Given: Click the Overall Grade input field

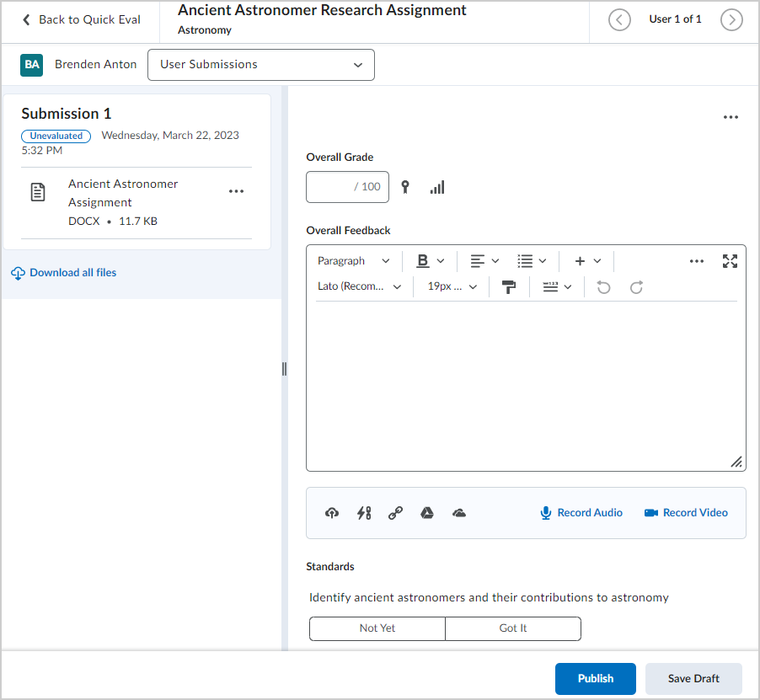Looking at the screenshot, I should [x=346, y=187].
